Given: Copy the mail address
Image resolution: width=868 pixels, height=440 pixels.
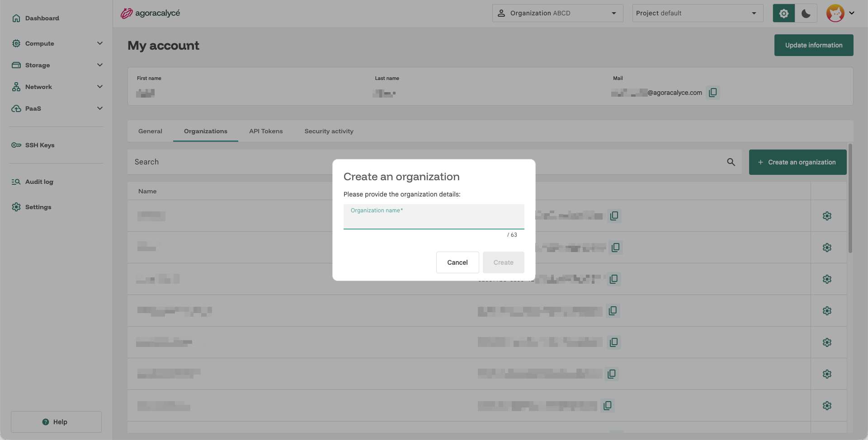Looking at the screenshot, I should pos(713,93).
